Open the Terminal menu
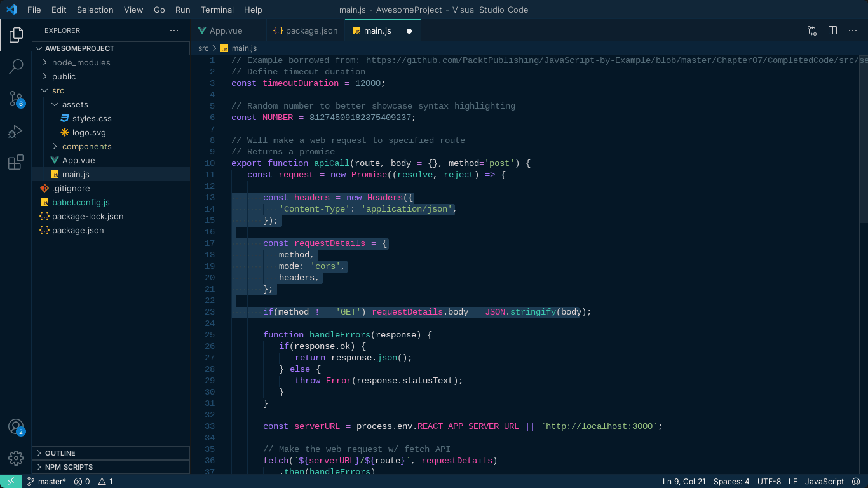The height and width of the screenshot is (488, 868). tap(217, 10)
